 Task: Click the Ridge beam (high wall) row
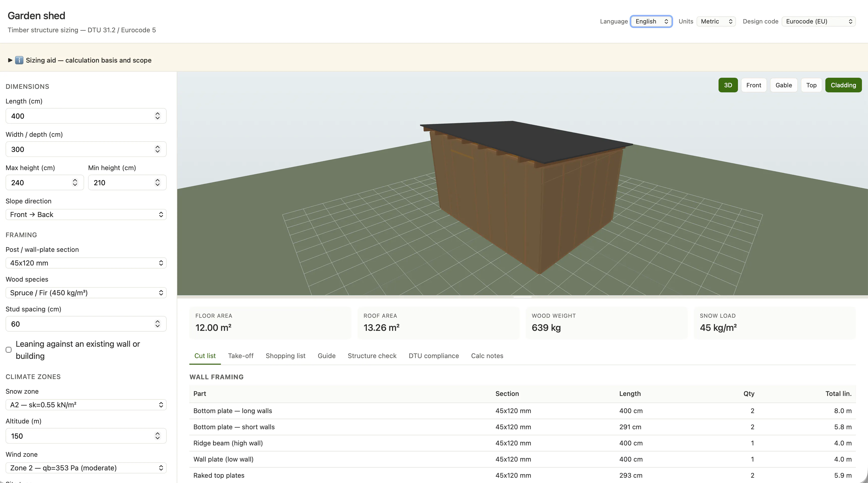click(522, 443)
